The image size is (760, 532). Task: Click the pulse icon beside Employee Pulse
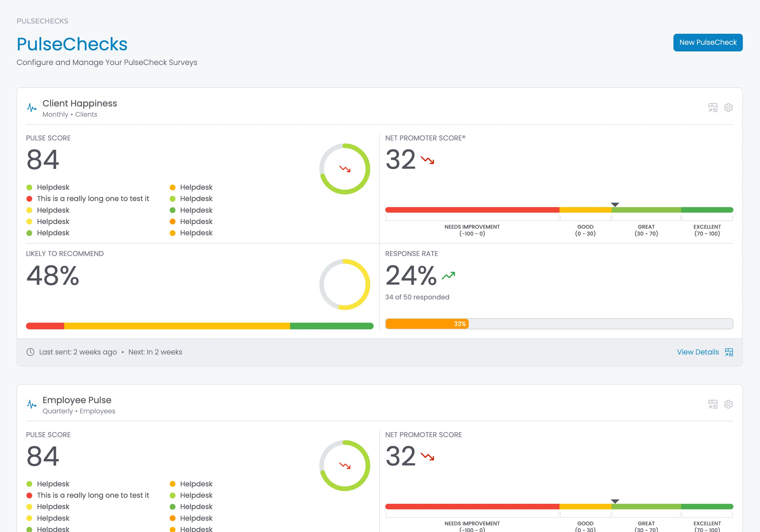[x=32, y=404]
